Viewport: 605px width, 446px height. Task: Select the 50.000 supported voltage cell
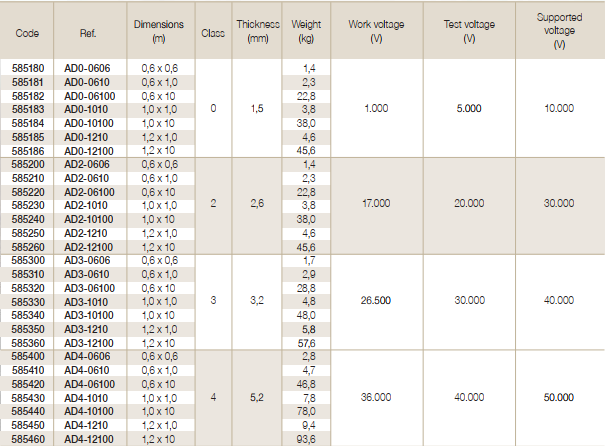pos(558,397)
